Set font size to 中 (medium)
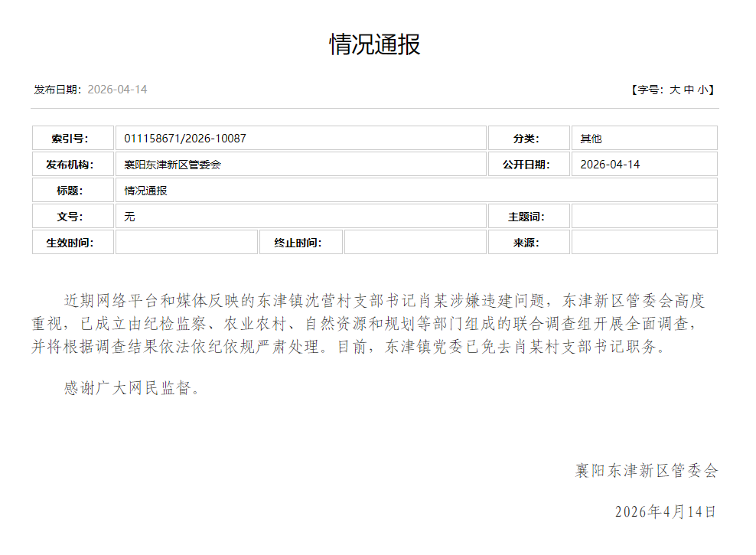756x555 pixels. pos(689,90)
